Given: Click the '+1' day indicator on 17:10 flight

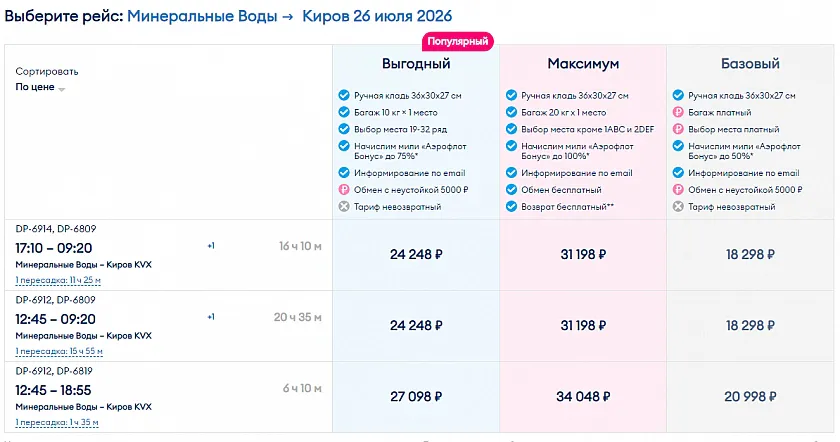Looking at the screenshot, I should [x=211, y=246].
